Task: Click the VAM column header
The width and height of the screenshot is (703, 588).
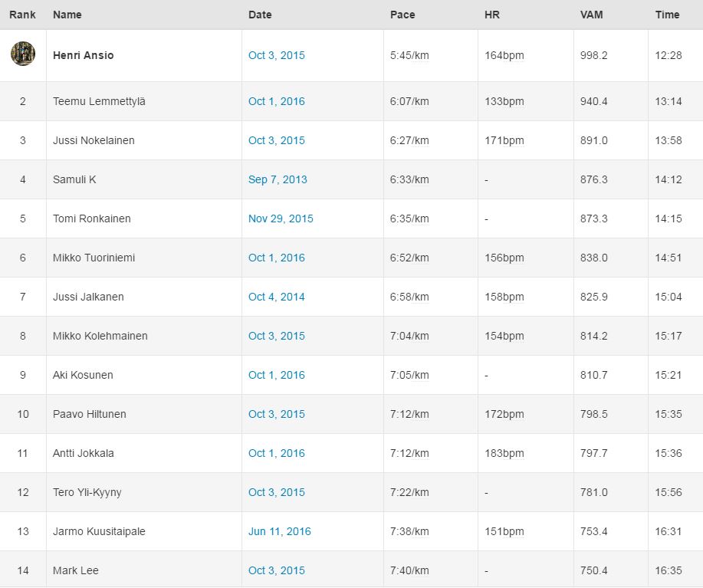Action: pyautogui.click(x=591, y=15)
